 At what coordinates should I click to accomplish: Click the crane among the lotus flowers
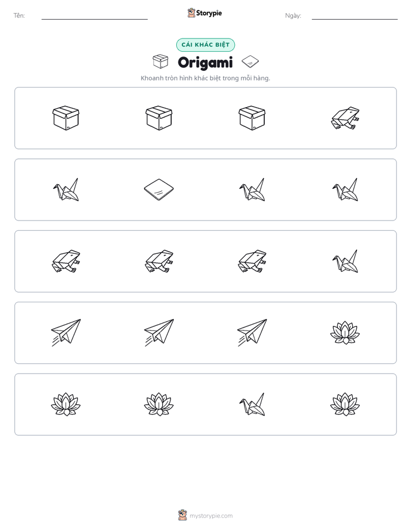(x=252, y=404)
